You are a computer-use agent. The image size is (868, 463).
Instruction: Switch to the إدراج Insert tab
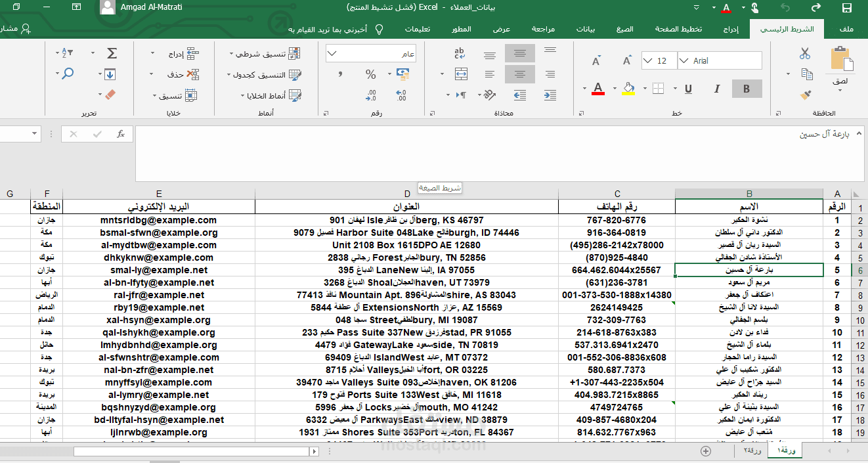tap(730, 29)
